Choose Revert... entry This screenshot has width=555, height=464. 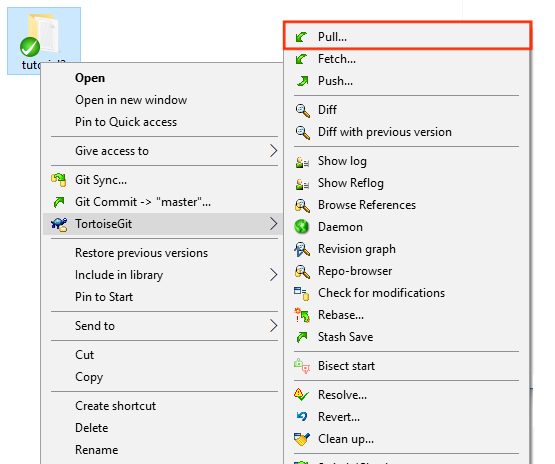tap(408, 417)
